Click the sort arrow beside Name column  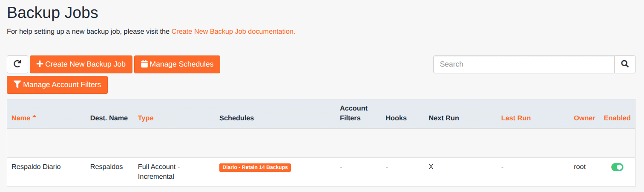[34, 116]
